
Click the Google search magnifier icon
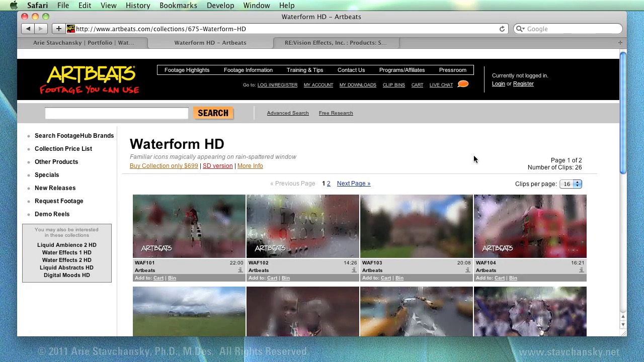click(520, 29)
